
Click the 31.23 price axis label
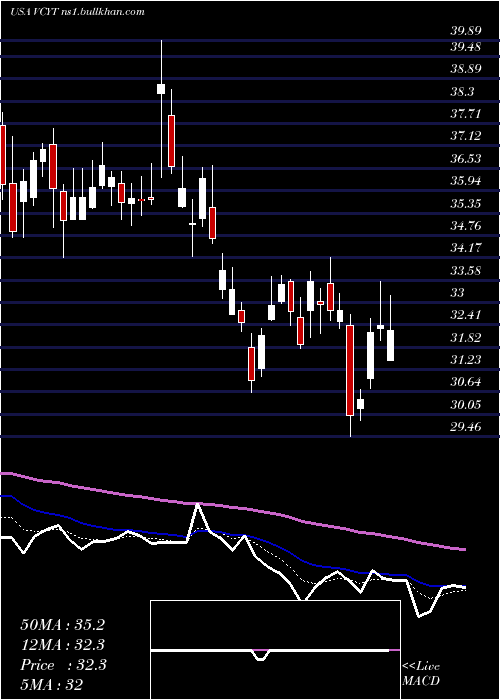[465, 360]
